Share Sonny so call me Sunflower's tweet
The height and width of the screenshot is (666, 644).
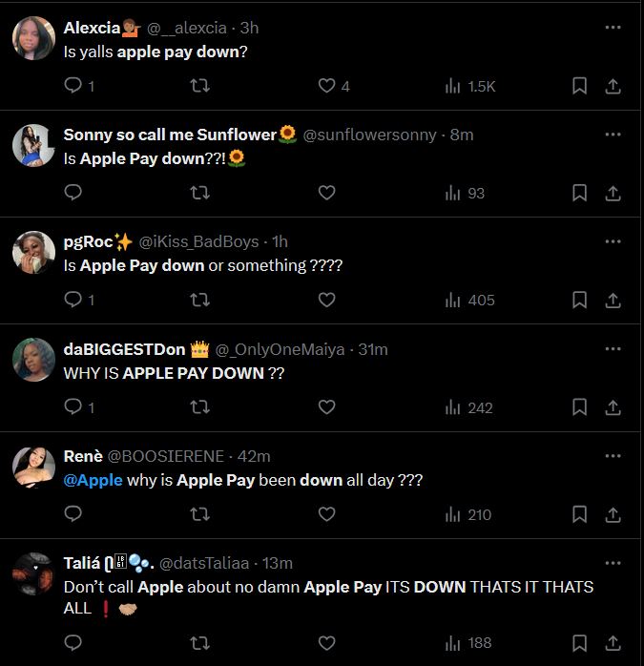613,193
